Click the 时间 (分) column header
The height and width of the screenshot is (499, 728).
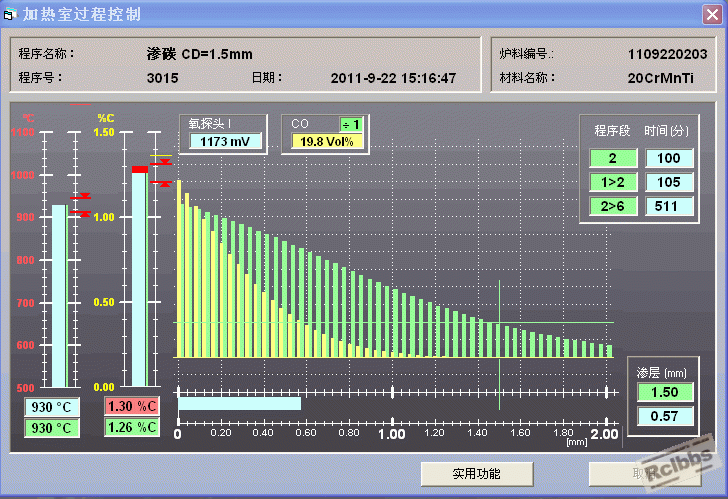667,131
